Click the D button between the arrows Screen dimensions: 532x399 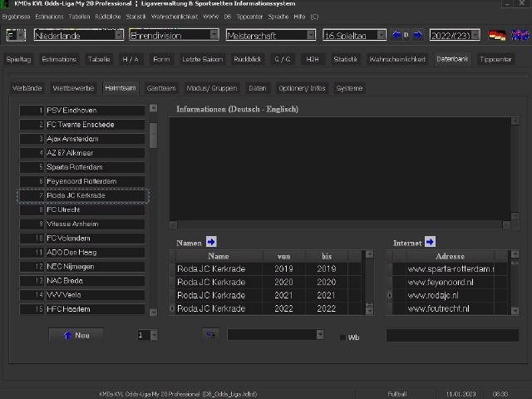pyautogui.click(x=406, y=35)
